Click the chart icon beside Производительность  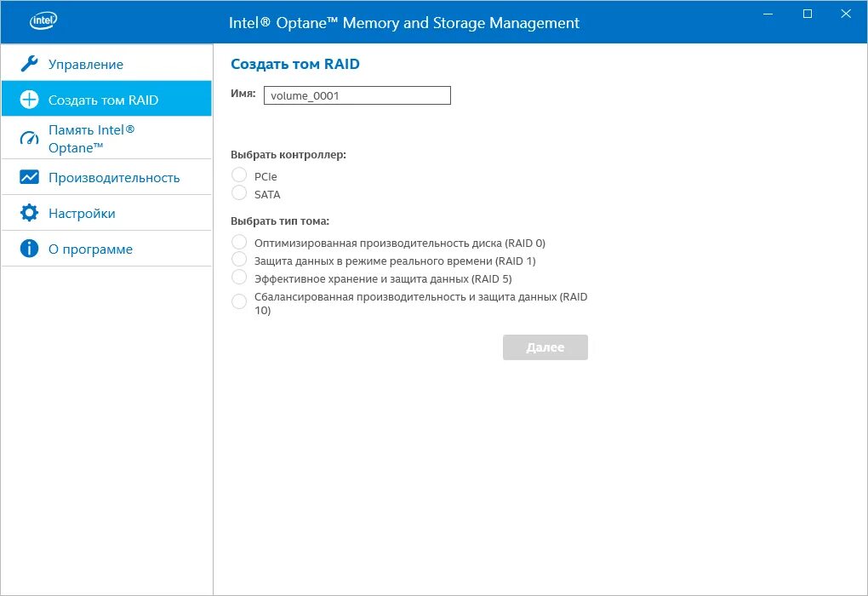[30, 177]
